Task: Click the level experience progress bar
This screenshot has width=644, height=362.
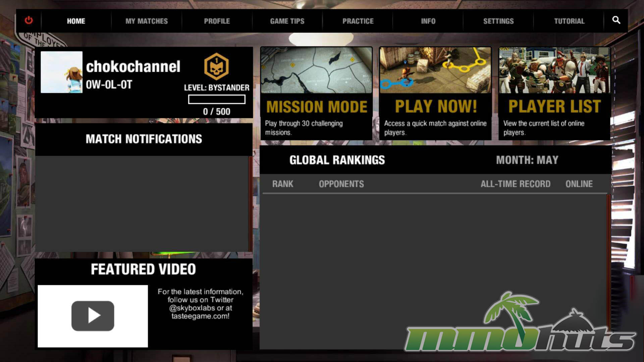Action: [217, 99]
